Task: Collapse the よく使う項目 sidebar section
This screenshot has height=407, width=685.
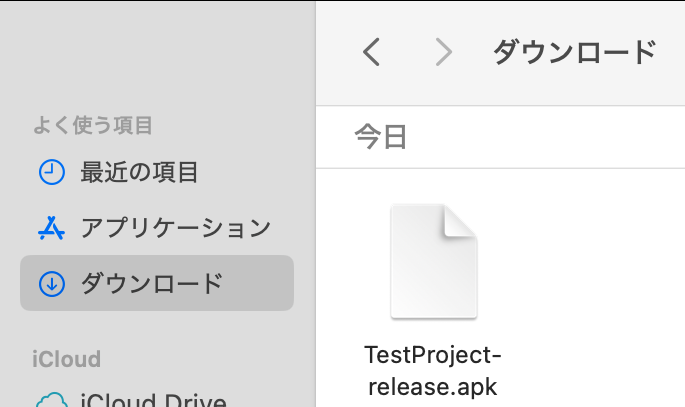Action: (93, 126)
